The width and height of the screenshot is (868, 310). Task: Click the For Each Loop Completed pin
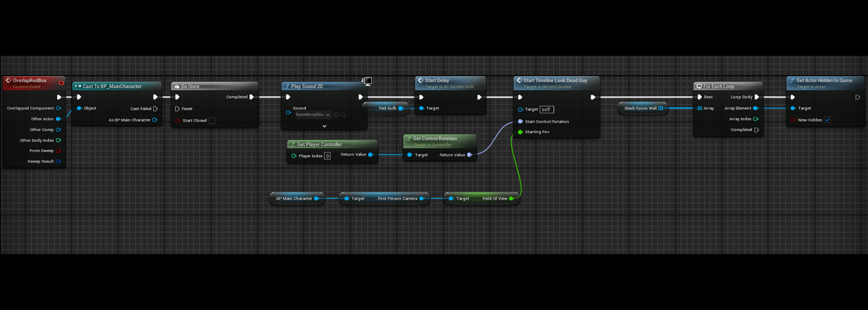click(x=756, y=130)
